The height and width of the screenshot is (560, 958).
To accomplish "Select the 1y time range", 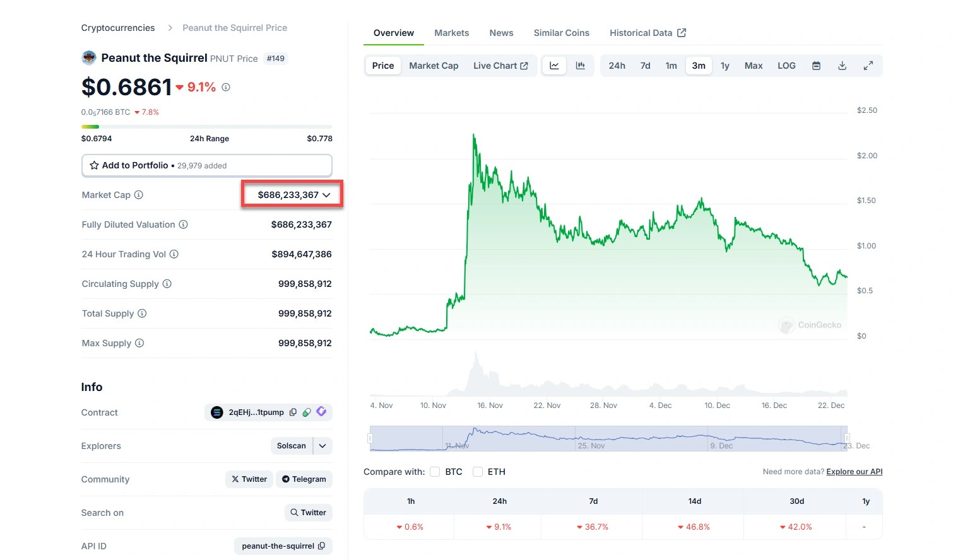I will (x=725, y=66).
